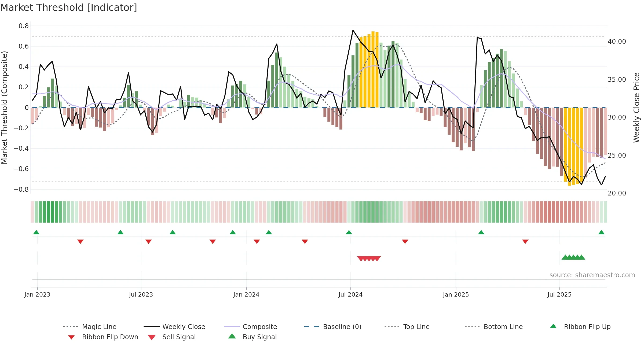Click the Market Threshold (Composite) axis title
Viewport: 644px width, 362px height.
4,108
